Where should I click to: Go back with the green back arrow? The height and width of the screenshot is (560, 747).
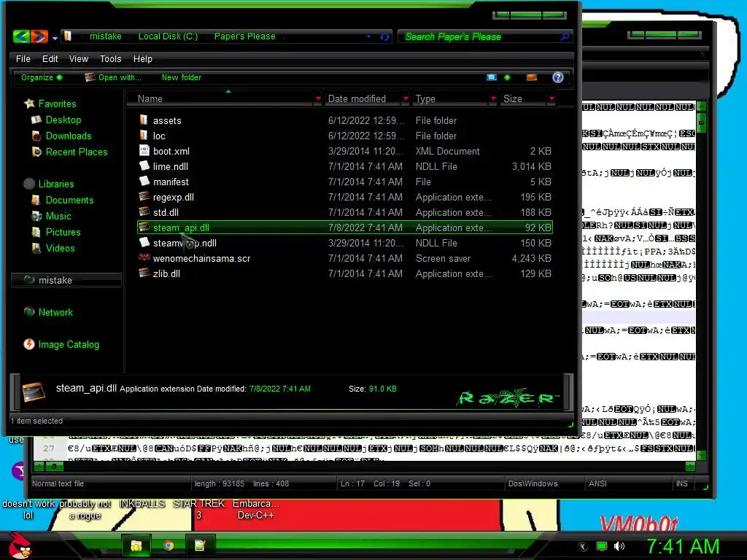tap(21, 36)
